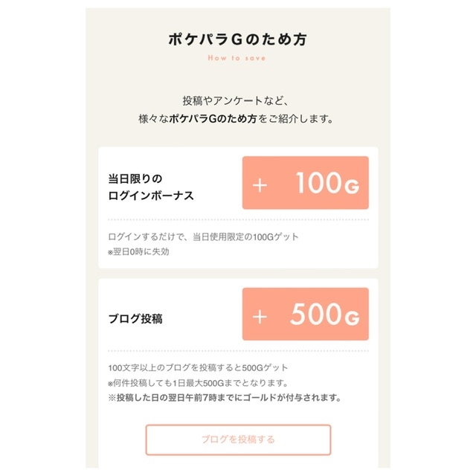Click the intro line 投稿やアンケートなど
This screenshot has height=476, width=476.
point(239,100)
